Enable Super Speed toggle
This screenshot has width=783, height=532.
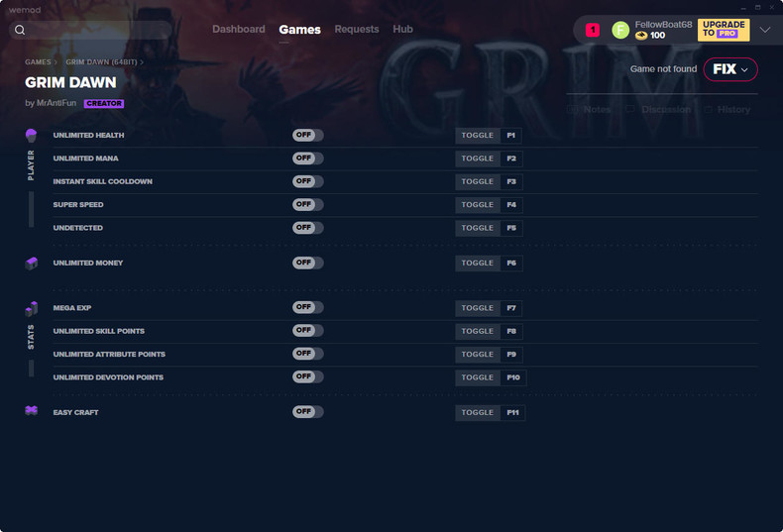coord(308,205)
